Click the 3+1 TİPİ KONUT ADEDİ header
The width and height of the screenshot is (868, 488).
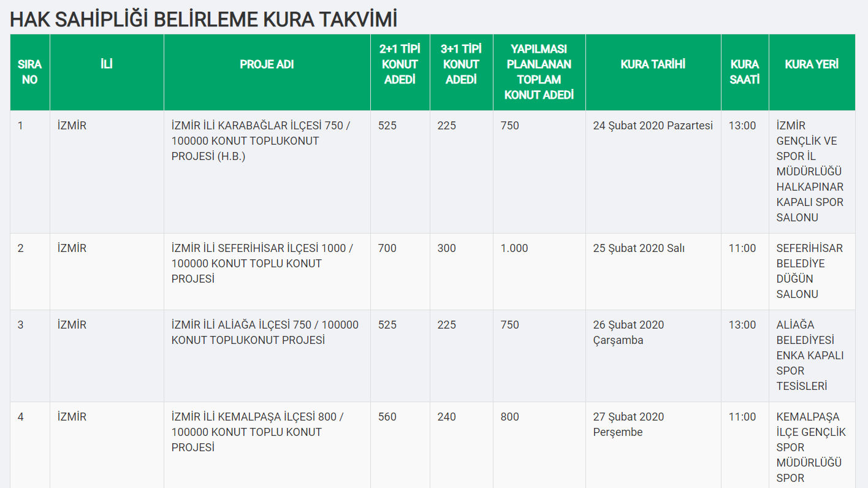tap(461, 72)
